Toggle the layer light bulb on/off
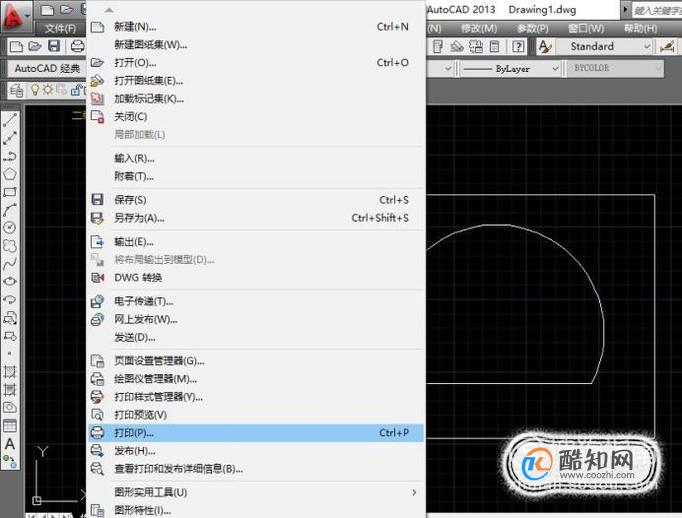682x518 pixels. pos(35,90)
